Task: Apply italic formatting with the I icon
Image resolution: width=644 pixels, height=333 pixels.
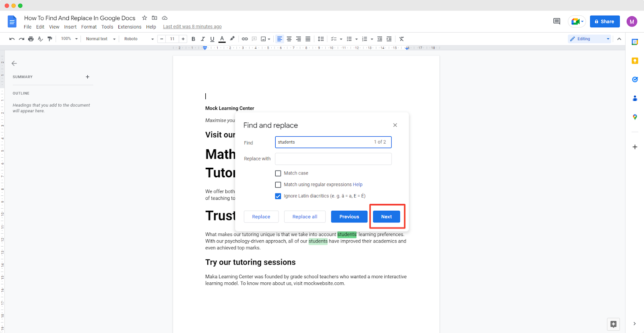Action: 203,39
